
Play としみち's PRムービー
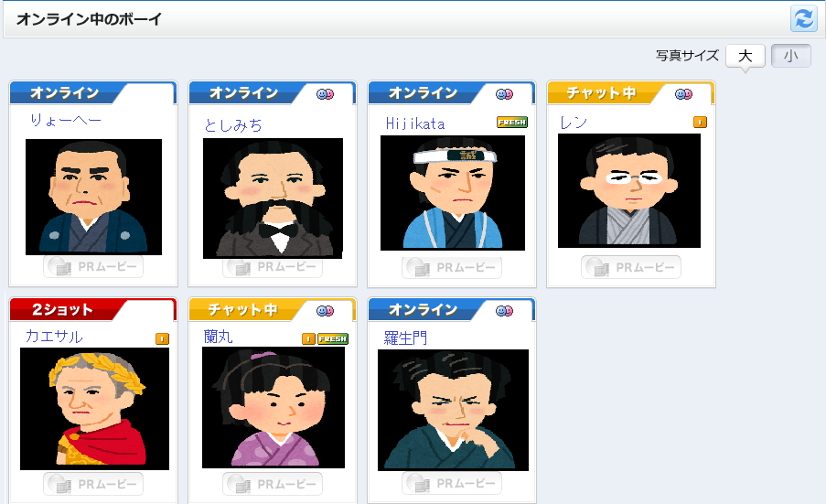coord(273,267)
